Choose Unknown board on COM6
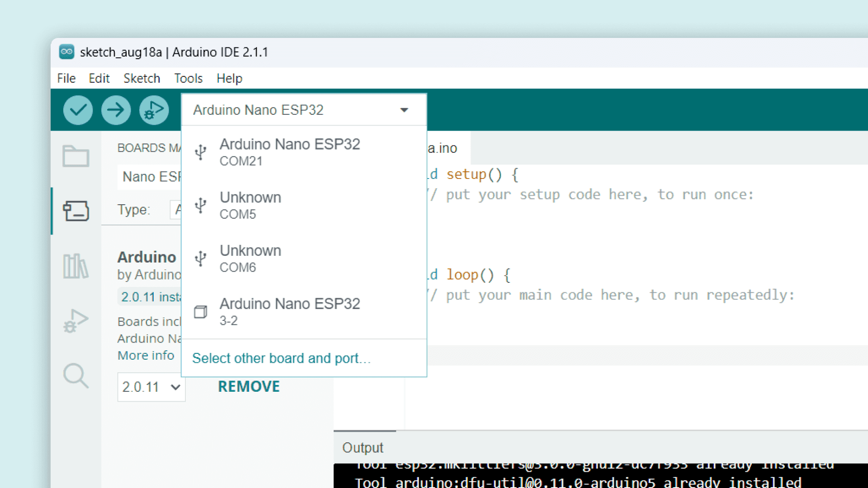Screen dimensions: 868x488 [x=250, y=258]
